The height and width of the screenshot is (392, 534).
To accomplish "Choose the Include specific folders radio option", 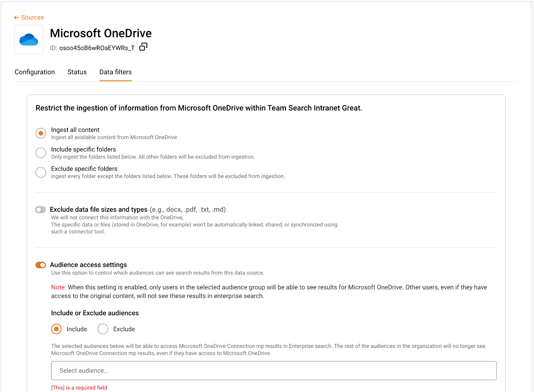I will click(x=41, y=153).
